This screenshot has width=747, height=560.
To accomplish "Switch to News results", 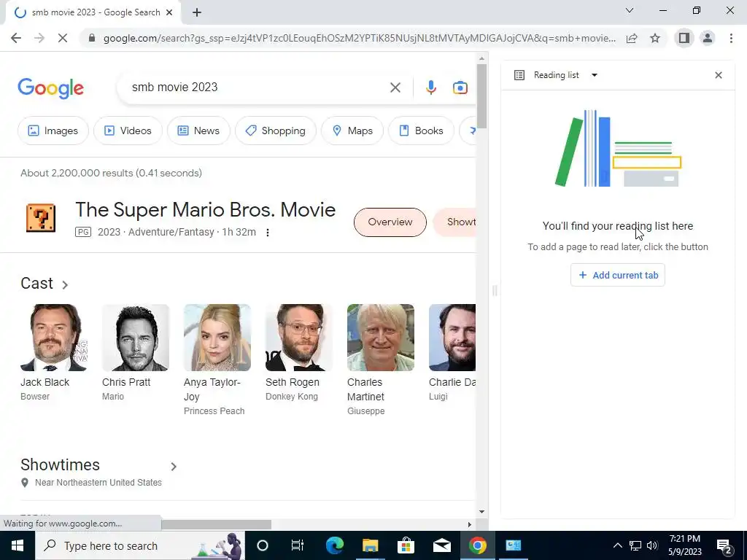I will point(198,131).
